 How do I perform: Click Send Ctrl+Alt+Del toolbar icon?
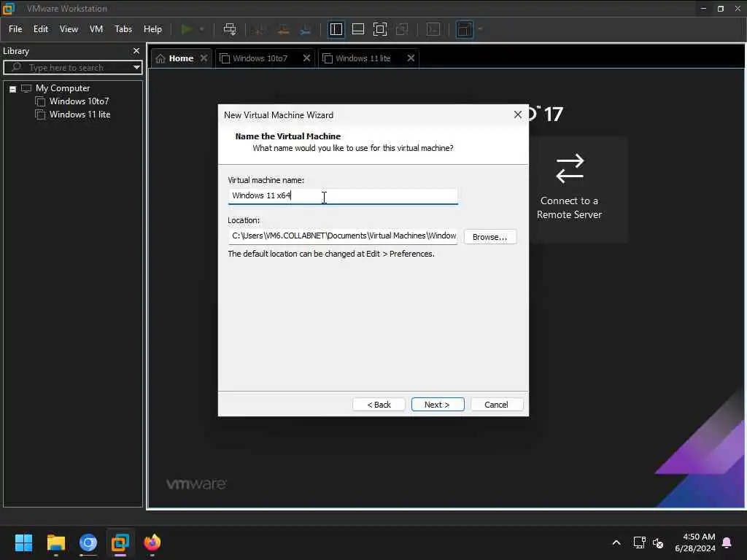tap(230, 29)
